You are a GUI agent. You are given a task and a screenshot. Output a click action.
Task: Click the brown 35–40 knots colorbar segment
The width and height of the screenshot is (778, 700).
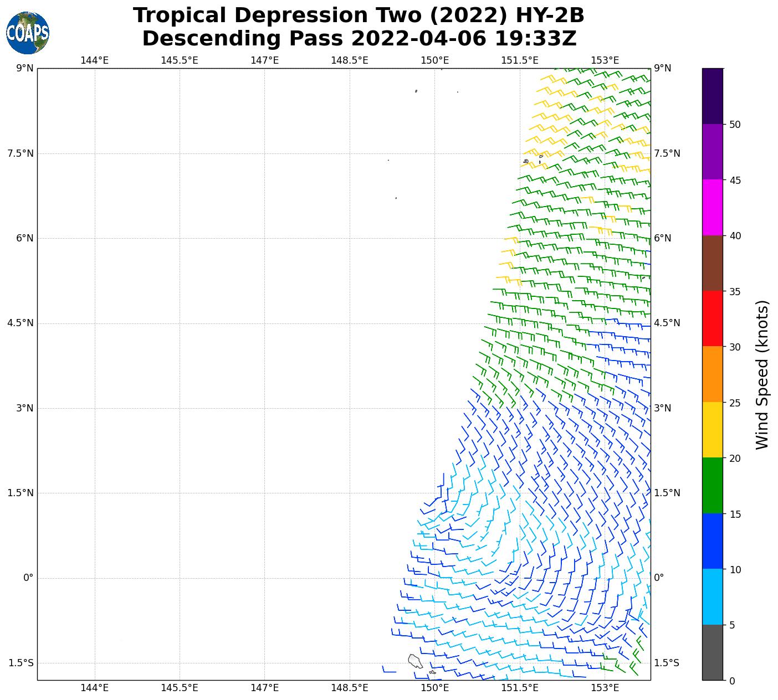coord(712,263)
